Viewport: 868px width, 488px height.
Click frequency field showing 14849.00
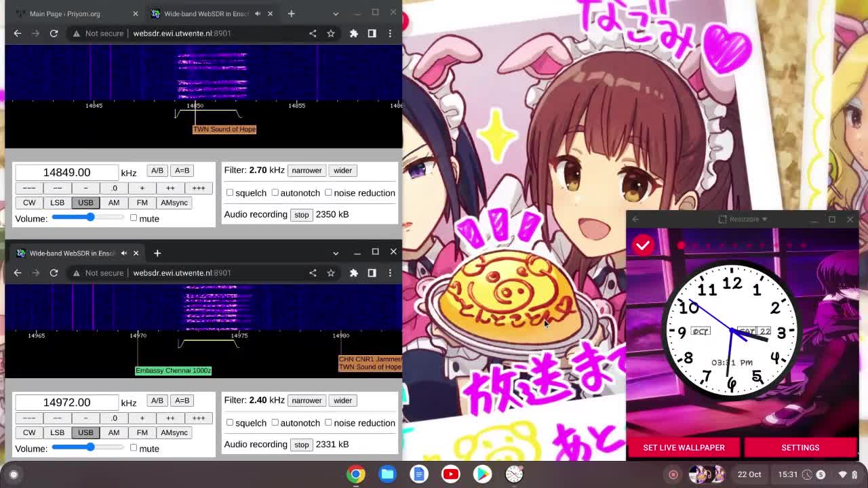[66, 173]
